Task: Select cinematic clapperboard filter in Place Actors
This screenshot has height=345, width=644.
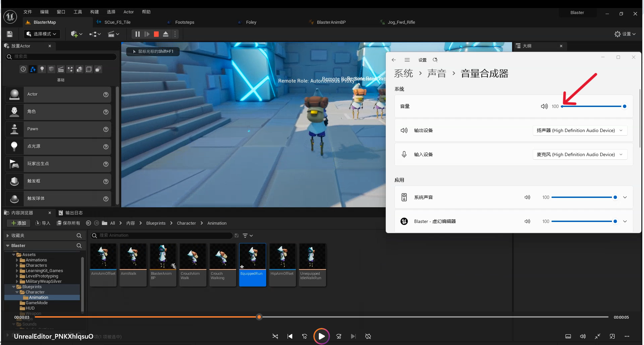Action: (60, 69)
